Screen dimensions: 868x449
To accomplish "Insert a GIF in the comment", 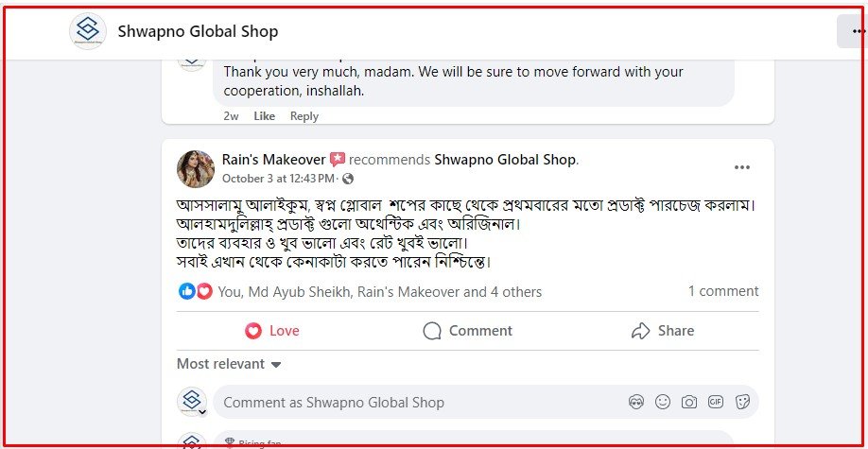I will (716, 403).
